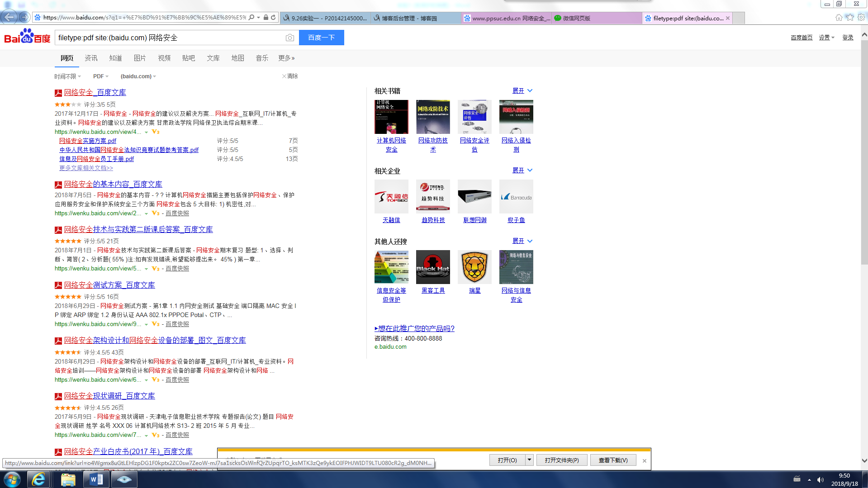This screenshot has width=868, height=488.
Task: Open the 网络安全技术与实践第二版课后答案 result link
Action: (138, 229)
